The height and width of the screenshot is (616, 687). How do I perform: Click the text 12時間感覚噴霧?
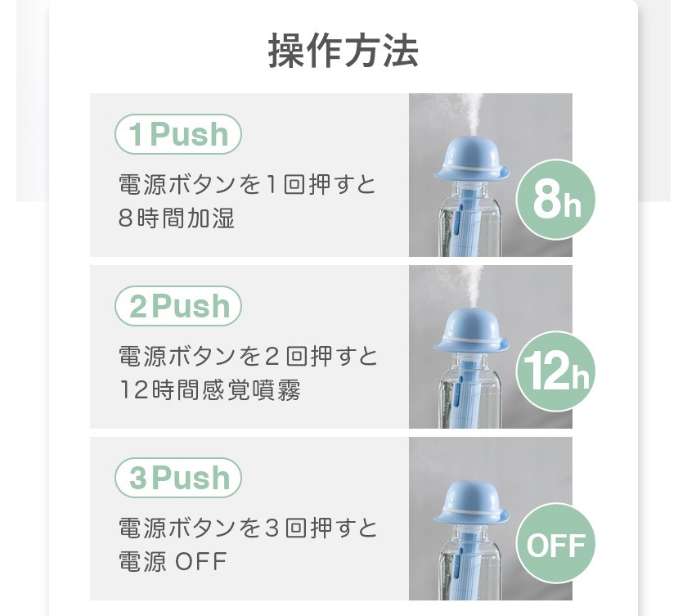coord(210,390)
